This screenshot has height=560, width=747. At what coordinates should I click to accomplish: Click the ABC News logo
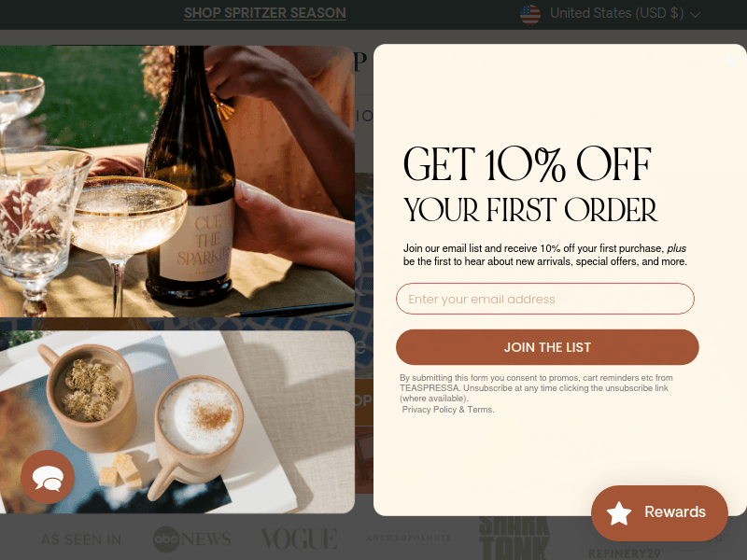(191, 539)
